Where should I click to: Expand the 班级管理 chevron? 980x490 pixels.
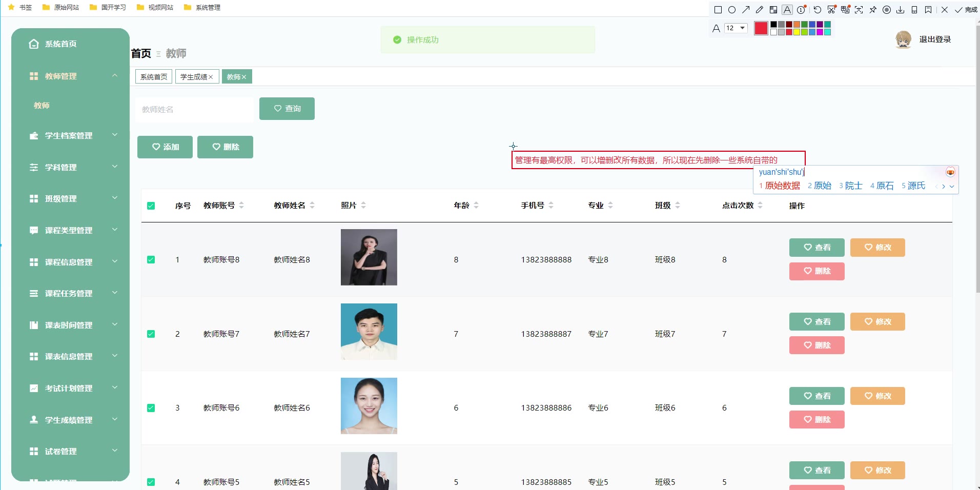(115, 198)
